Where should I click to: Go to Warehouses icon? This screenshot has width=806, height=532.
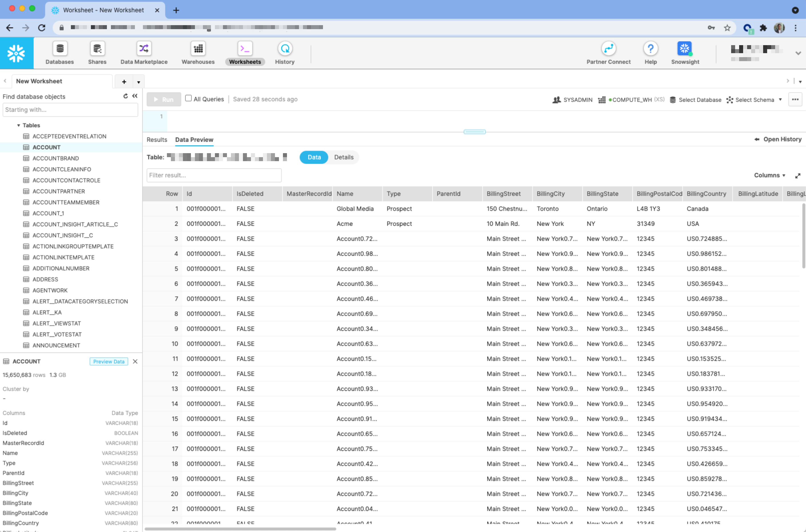(198, 49)
